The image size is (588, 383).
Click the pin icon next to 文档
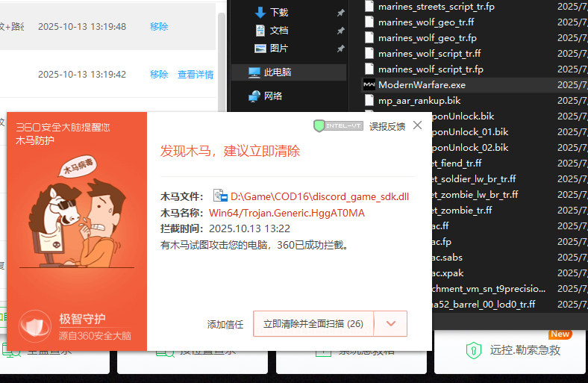pyautogui.click(x=340, y=31)
